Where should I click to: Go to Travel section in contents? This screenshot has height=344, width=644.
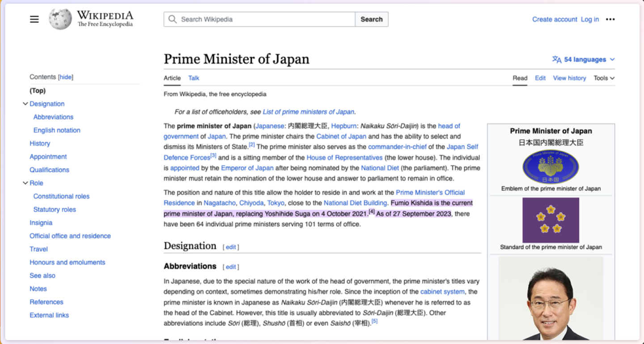click(38, 249)
